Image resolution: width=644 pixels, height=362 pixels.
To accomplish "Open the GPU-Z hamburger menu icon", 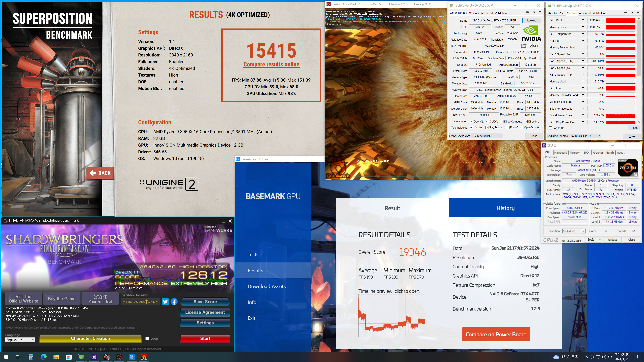I will (540, 12).
